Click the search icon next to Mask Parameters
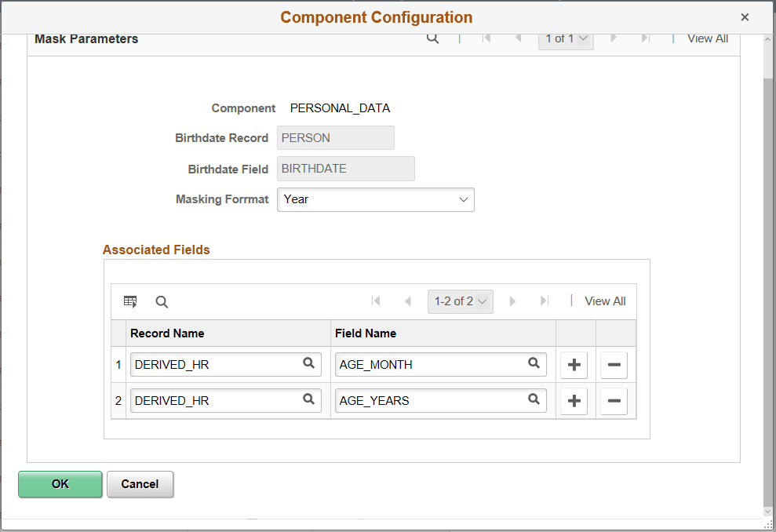Image resolution: width=776 pixels, height=532 pixels. pyautogui.click(x=432, y=38)
